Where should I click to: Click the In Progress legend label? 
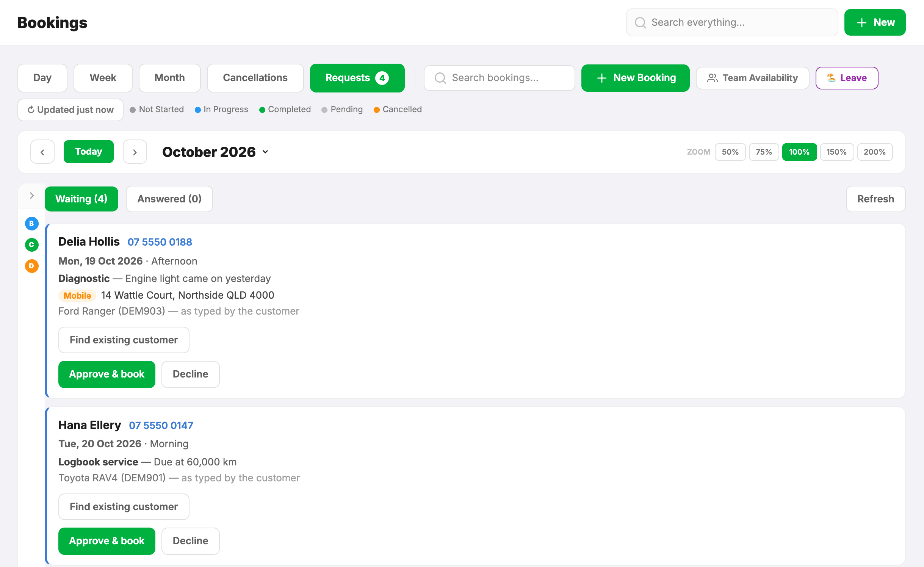pyautogui.click(x=226, y=110)
